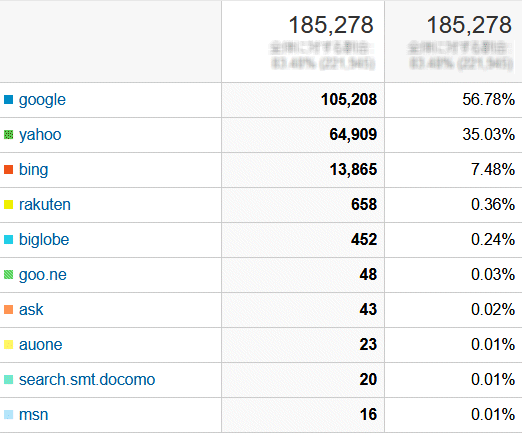Click the 35.03% percentage for yahoo
This screenshot has width=522, height=434.
(x=489, y=135)
